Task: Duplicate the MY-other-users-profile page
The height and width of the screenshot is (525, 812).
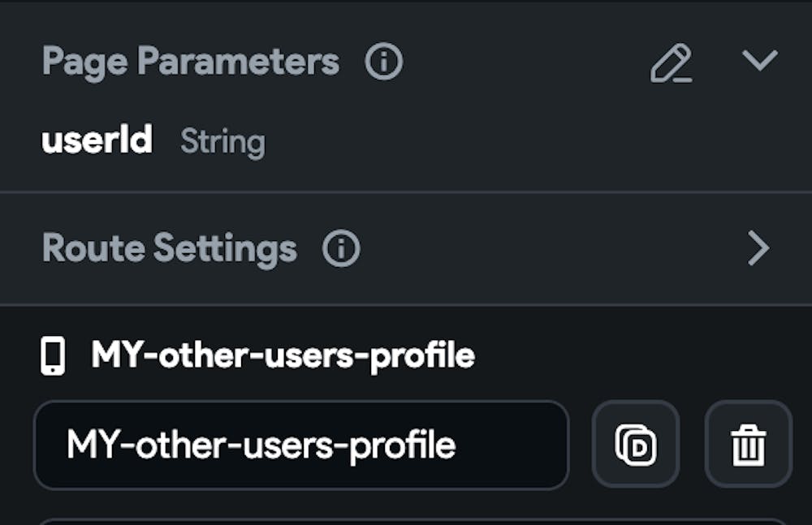Action: [635, 445]
